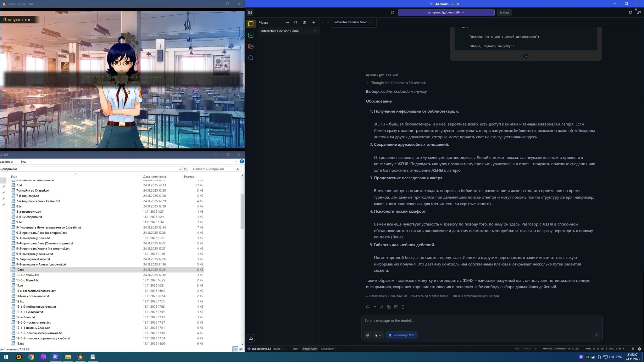
Task: Create a new chat folder
Action: pos(304,22)
